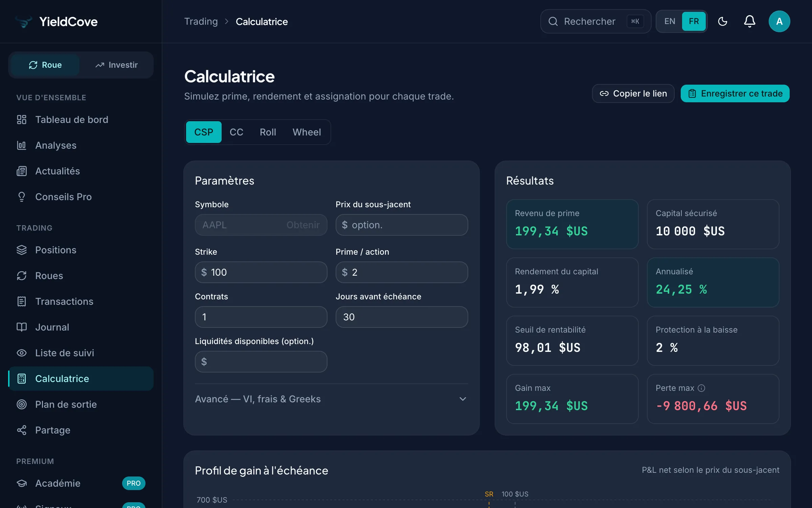Open Liste de suivi eye icon
This screenshot has height=508, width=812.
[x=22, y=353]
